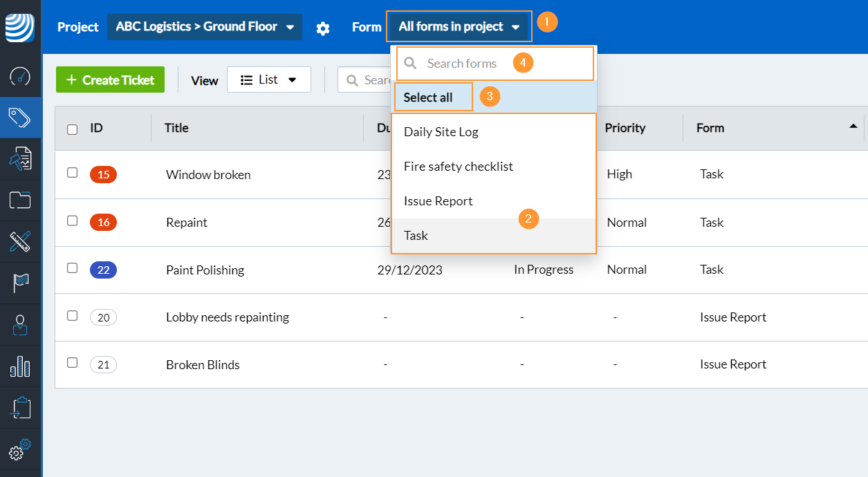The width and height of the screenshot is (868, 477).
Task: Open the folder icon in sidebar
Action: 20,200
